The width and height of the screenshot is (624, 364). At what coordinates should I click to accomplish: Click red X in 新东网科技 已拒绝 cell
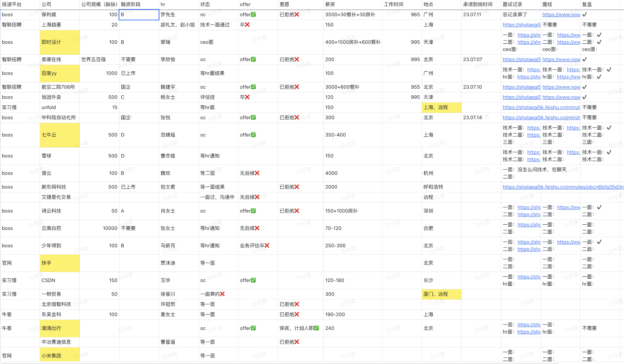click(x=297, y=187)
